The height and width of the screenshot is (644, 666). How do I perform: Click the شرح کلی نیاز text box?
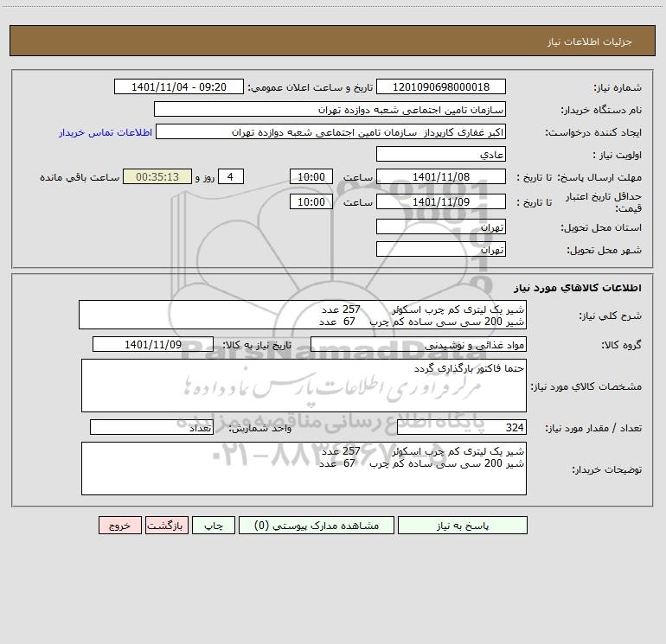(303, 315)
